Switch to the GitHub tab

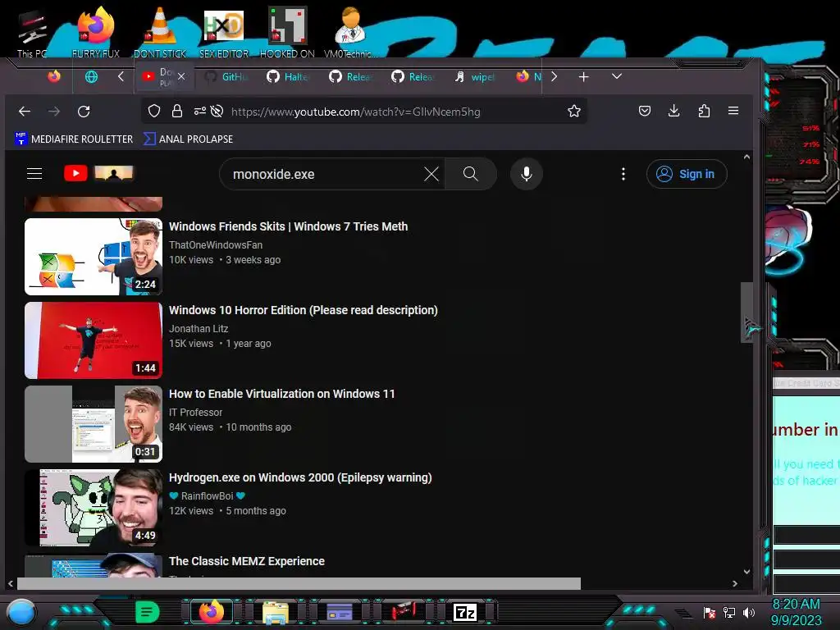(228, 77)
